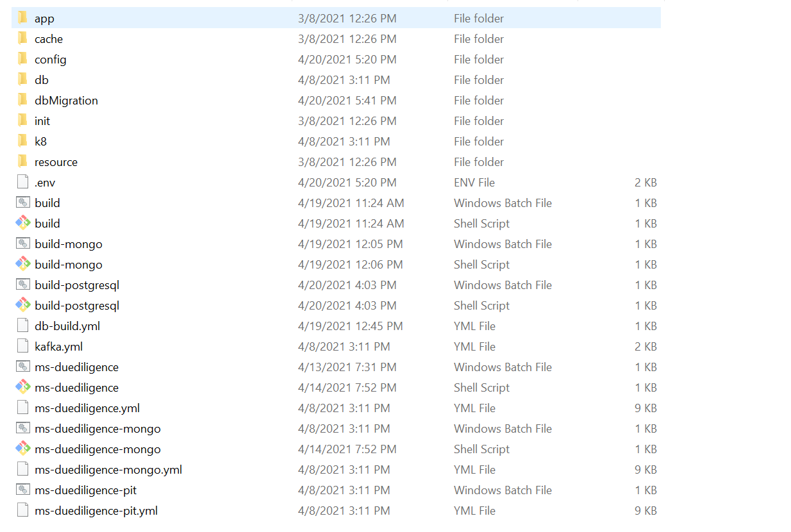The width and height of the screenshot is (791, 532).
Task: Select the build Shell Script icon
Action: pyautogui.click(x=23, y=223)
